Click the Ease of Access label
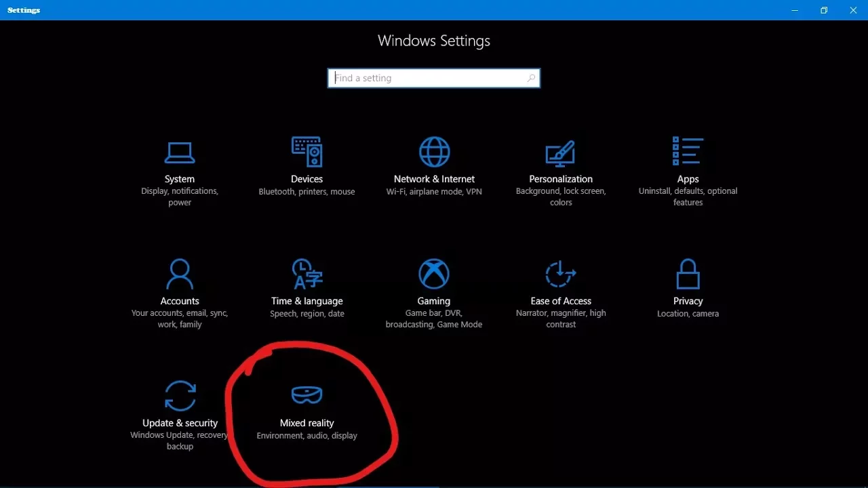The image size is (868, 488). (x=561, y=301)
